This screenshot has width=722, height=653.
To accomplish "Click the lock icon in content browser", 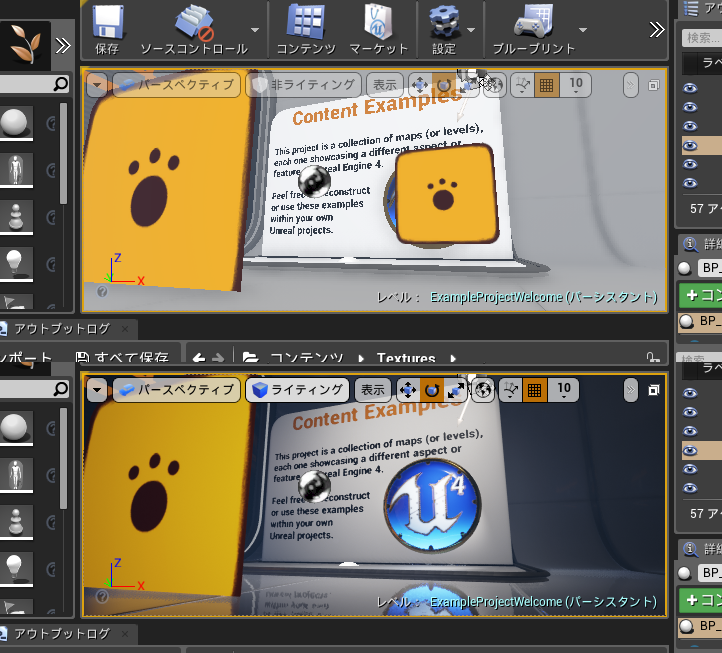I will point(653,357).
